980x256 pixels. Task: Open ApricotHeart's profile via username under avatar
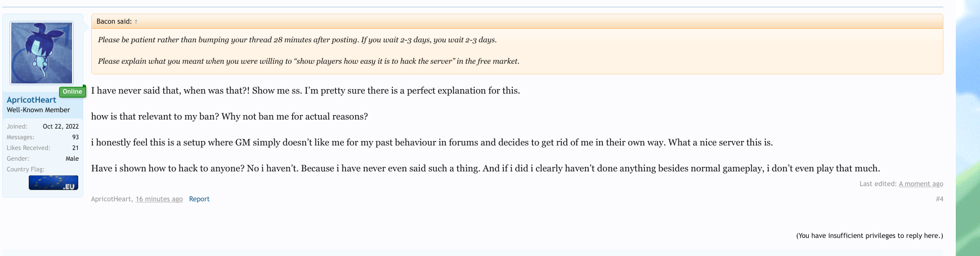click(x=32, y=100)
